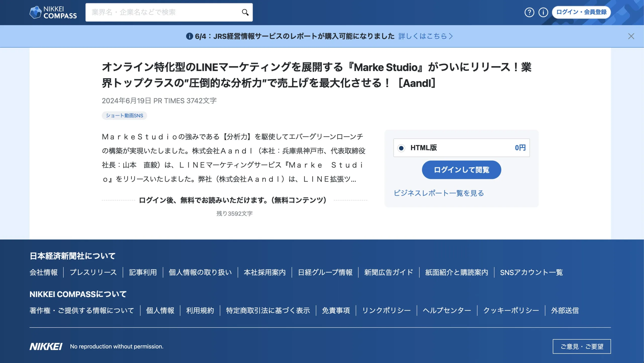Open 個人情報 link under NIKKEI COMPASSについて
644x363 pixels.
point(160,310)
